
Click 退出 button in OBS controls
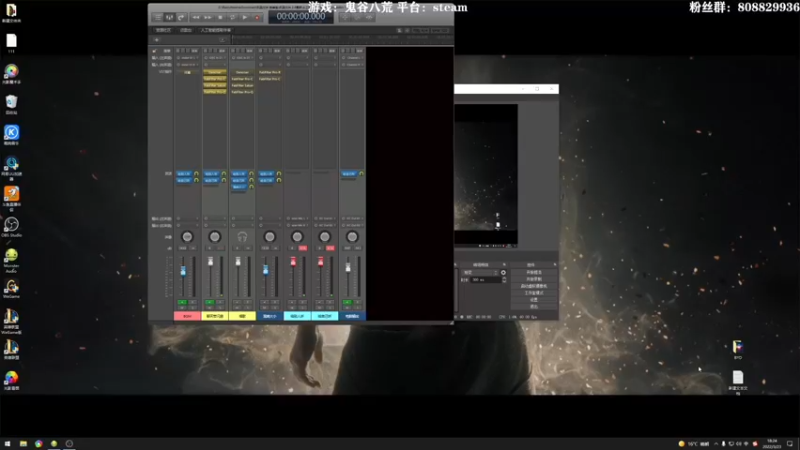click(534, 307)
